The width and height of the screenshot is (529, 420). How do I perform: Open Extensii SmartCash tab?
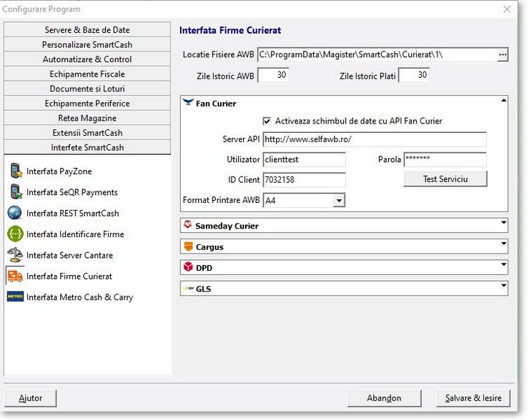pyautogui.click(x=87, y=133)
